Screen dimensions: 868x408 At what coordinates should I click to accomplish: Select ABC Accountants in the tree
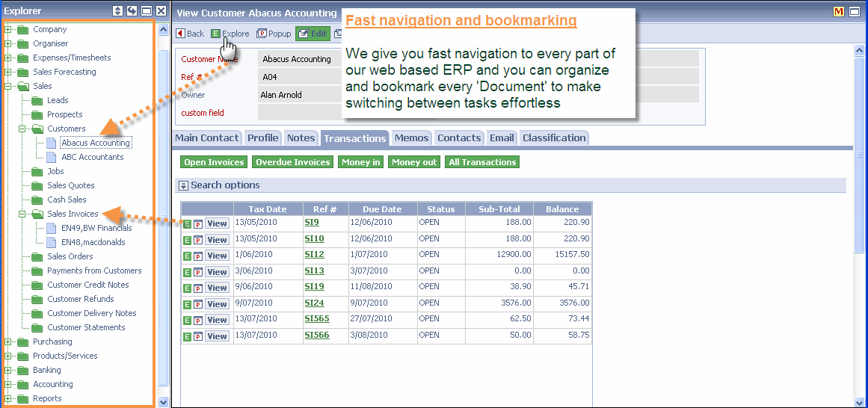click(93, 157)
